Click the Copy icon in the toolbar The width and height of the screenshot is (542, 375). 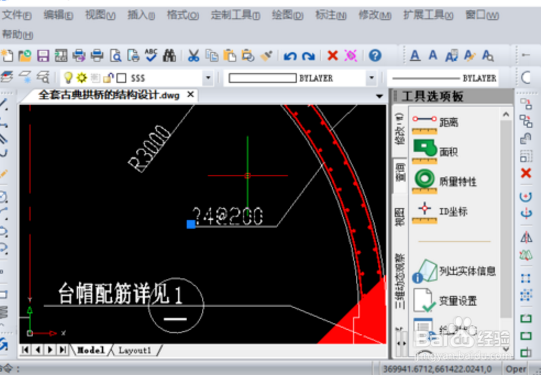pos(212,55)
